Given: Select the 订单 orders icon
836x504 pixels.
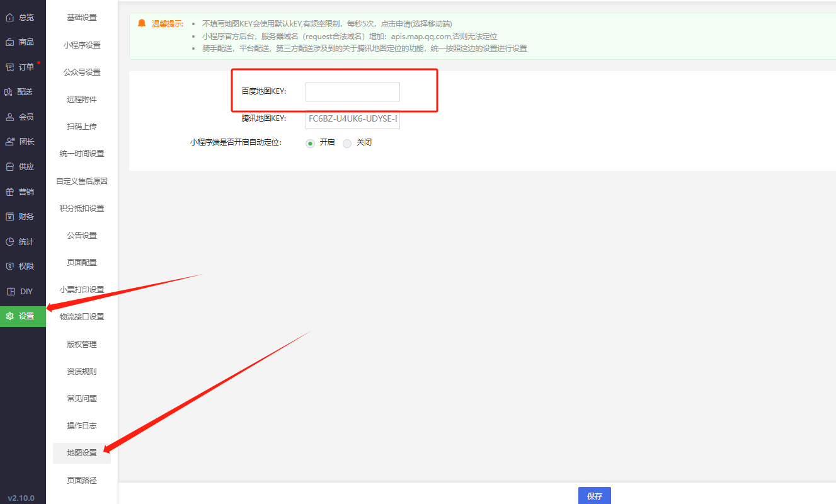Looking at the screenshot, I should click(x=9, y=67).
